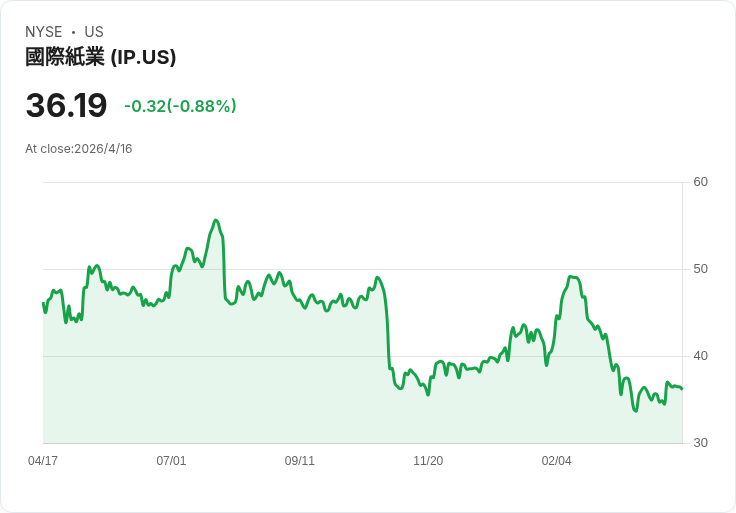The height and width of the screenshot is (513, 736).
Task: Select the 04/17 date on the time axis
Action: pos(43,461)
